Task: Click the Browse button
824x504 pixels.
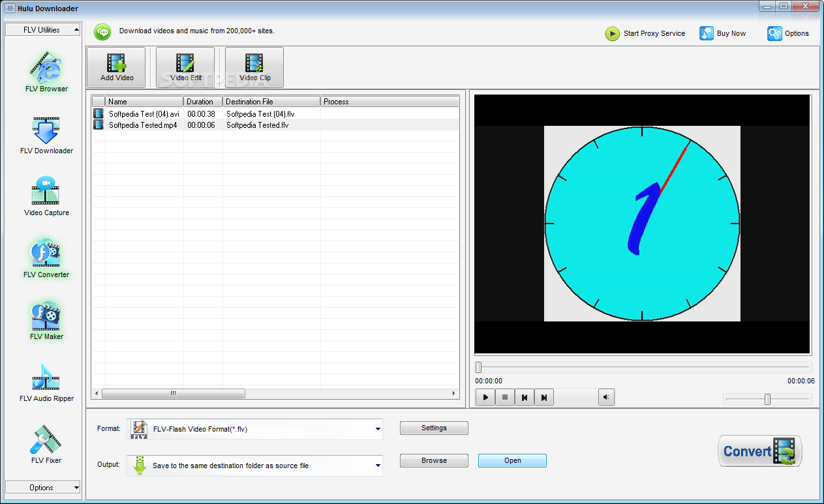Action: 434,460
